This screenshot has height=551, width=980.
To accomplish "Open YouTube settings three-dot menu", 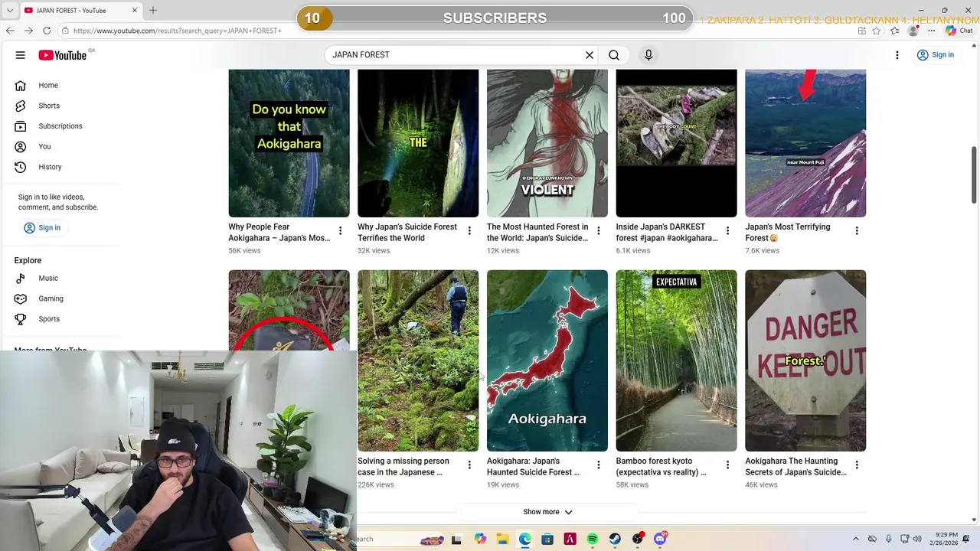I will (897, 55).
